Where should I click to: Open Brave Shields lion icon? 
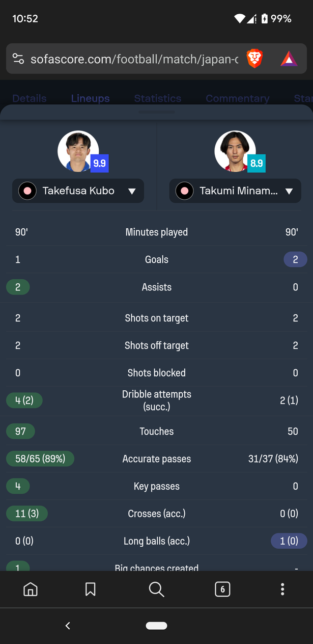pyautogui.click(x=254, y=59)
